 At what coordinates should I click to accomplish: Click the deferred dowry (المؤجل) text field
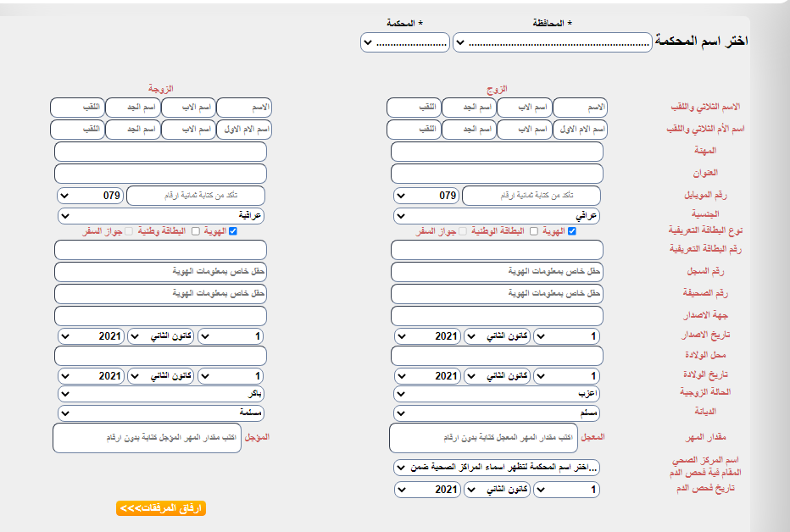coord(147,438)
